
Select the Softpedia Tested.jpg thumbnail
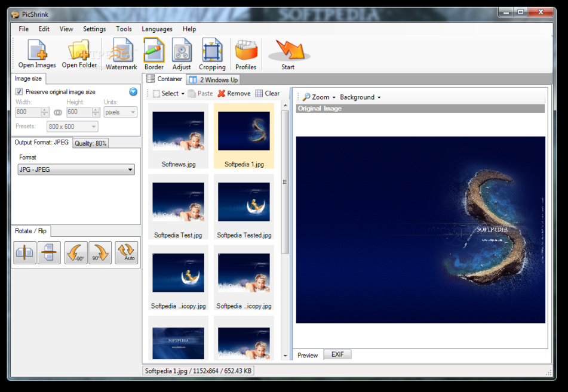coord(244,207)
